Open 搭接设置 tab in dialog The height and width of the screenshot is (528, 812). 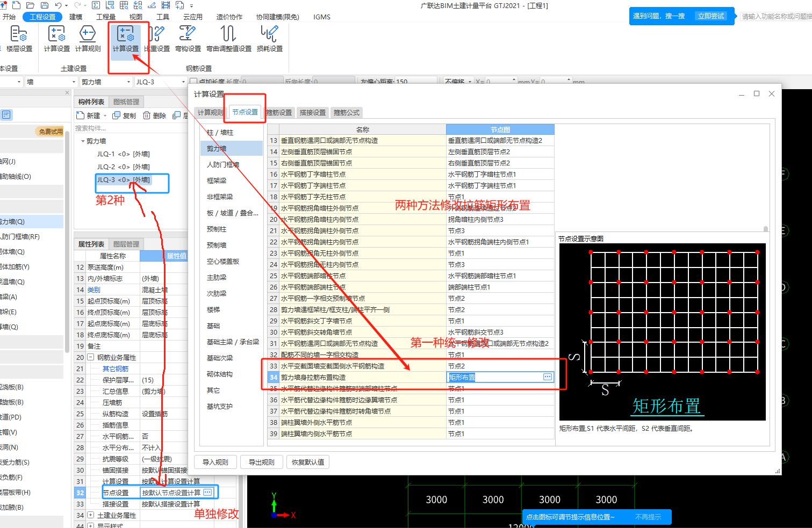point(313,112)
